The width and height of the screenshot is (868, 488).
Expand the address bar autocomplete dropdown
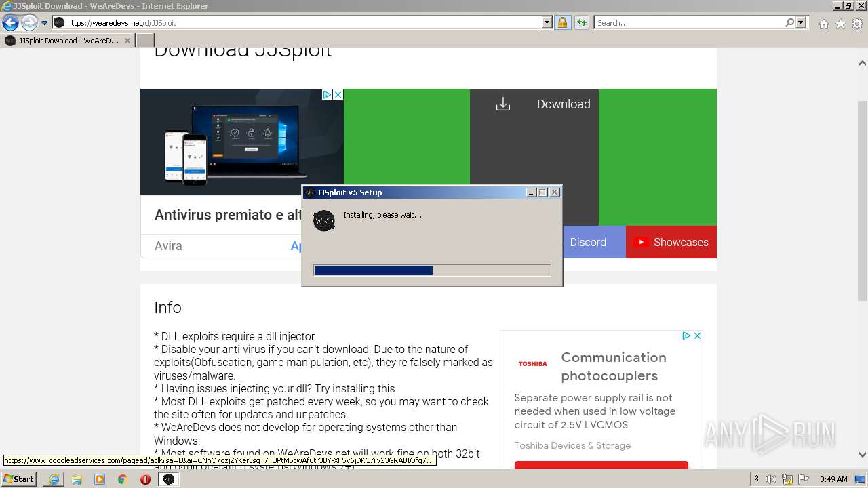[547, 22]
